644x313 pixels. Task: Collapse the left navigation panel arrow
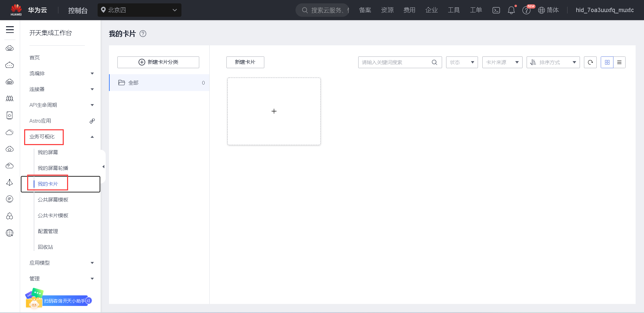click(x=103, y=167)
